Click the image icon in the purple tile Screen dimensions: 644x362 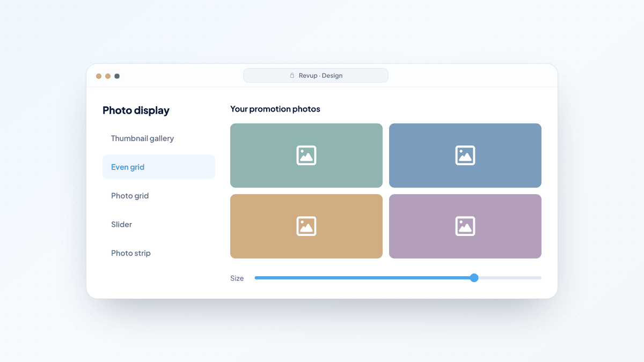point(465,226)
